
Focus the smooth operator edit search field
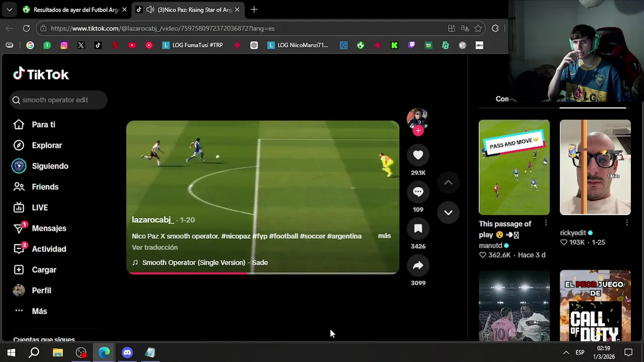point(58,100)
